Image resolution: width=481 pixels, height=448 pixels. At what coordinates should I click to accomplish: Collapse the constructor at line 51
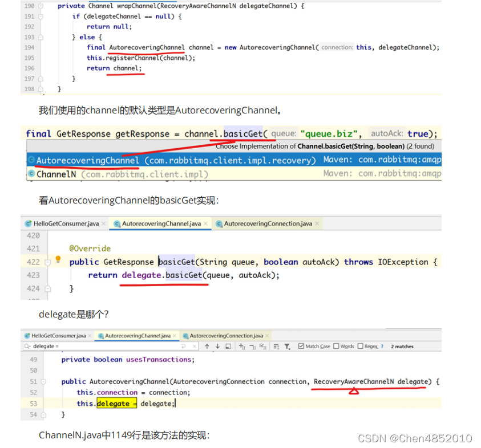(43, 382)
